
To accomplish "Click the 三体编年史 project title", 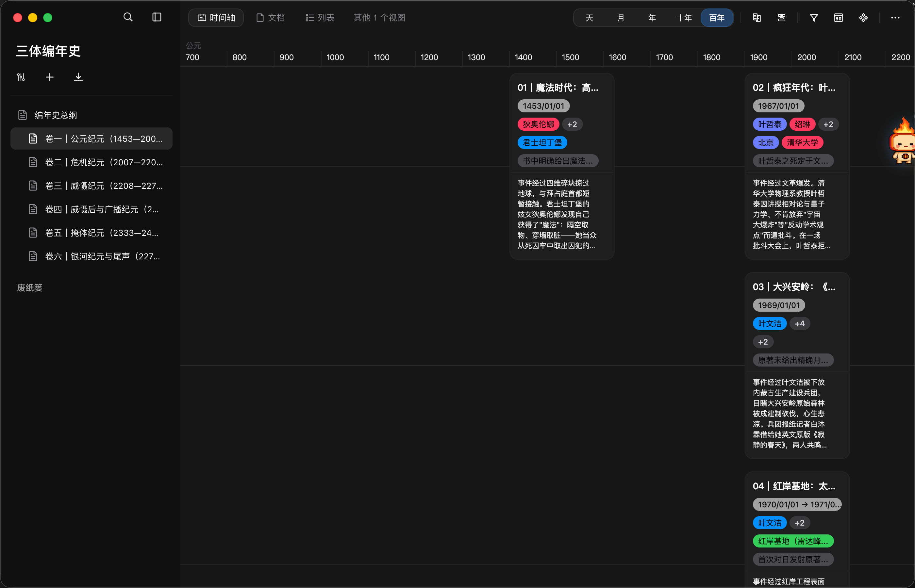I will (48, 51).
